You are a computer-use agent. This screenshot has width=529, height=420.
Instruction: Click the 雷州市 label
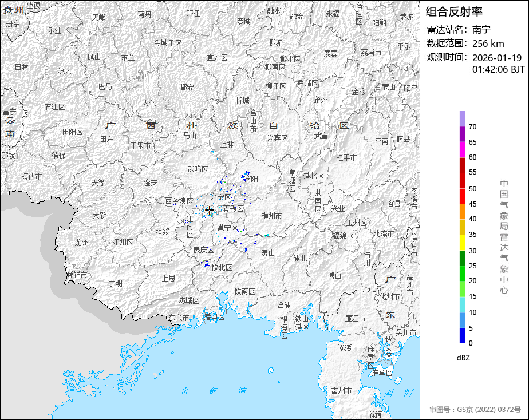pyautogui.click(x=341, y=390)
